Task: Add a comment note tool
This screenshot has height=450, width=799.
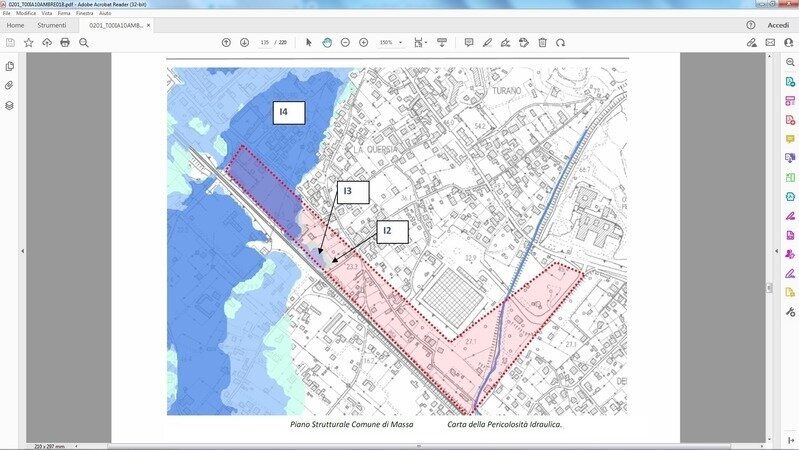Action: [469, 43]
